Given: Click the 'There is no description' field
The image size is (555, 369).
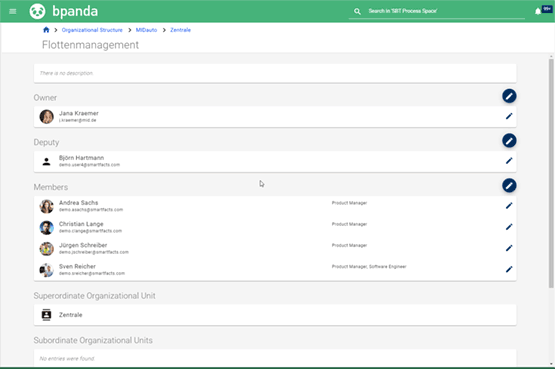Looking at the screenshot, I should tap(275, 73).
